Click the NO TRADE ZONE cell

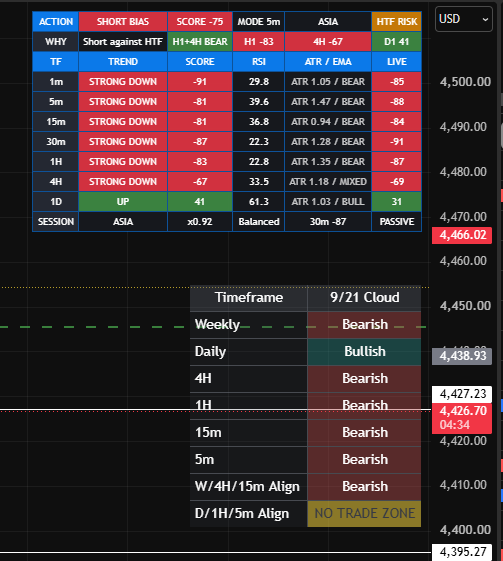tap(364, 513)
